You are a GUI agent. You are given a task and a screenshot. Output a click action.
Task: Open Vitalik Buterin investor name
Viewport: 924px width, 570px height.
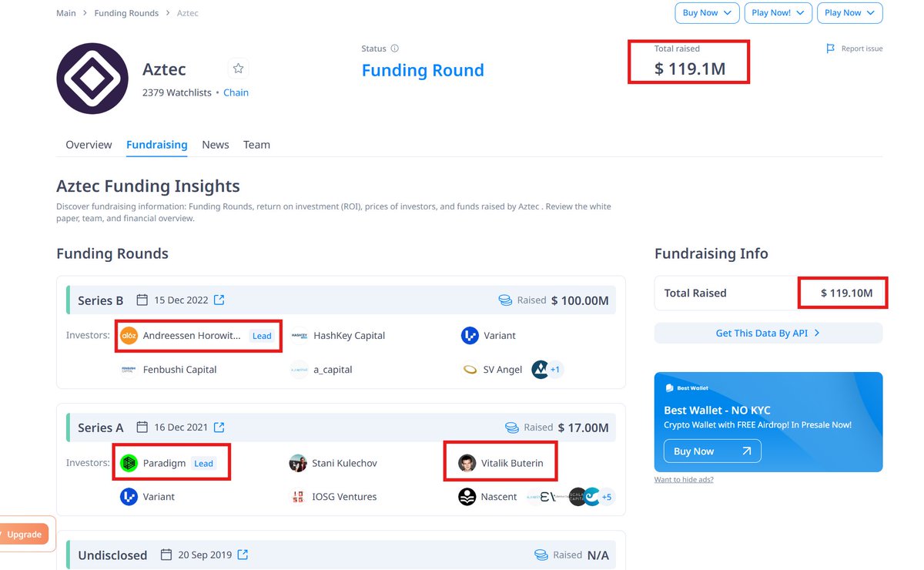coord(512,464)
